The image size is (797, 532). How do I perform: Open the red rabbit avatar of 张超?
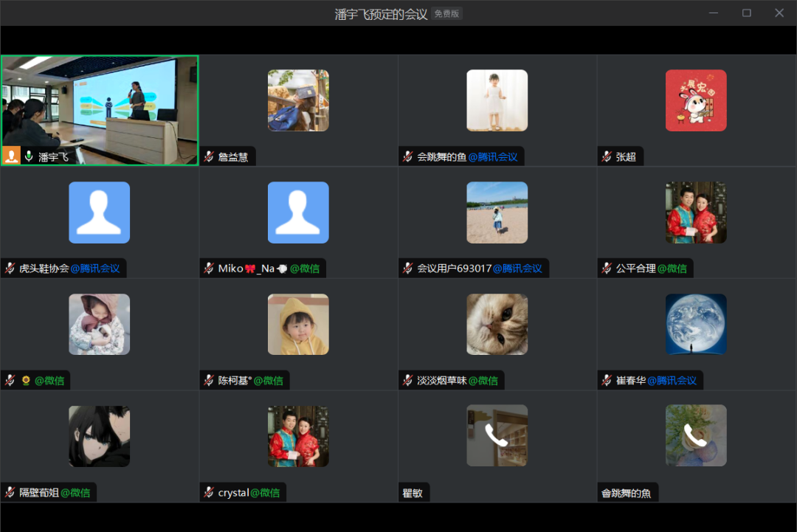pos(696,100)
